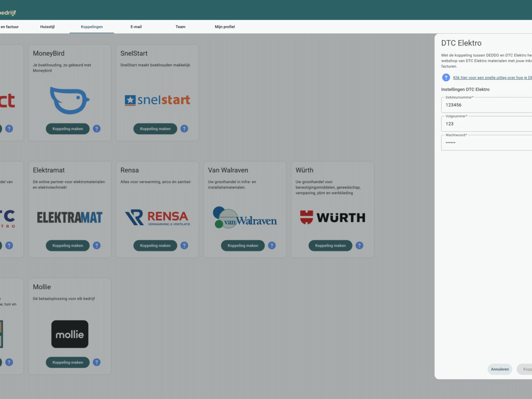This screenshot has width=532, height=399.
Task: Click the MoneyBird card title
Action: (49, 53)
